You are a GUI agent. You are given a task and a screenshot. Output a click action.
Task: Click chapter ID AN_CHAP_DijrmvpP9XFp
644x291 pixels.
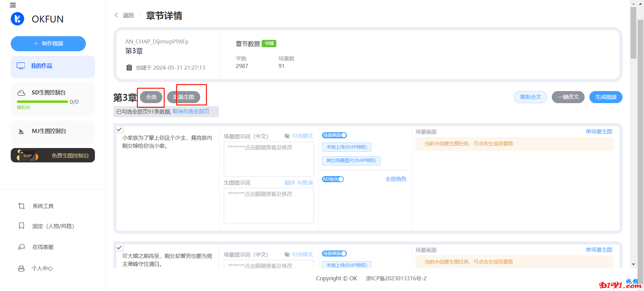tap(157, 42)
